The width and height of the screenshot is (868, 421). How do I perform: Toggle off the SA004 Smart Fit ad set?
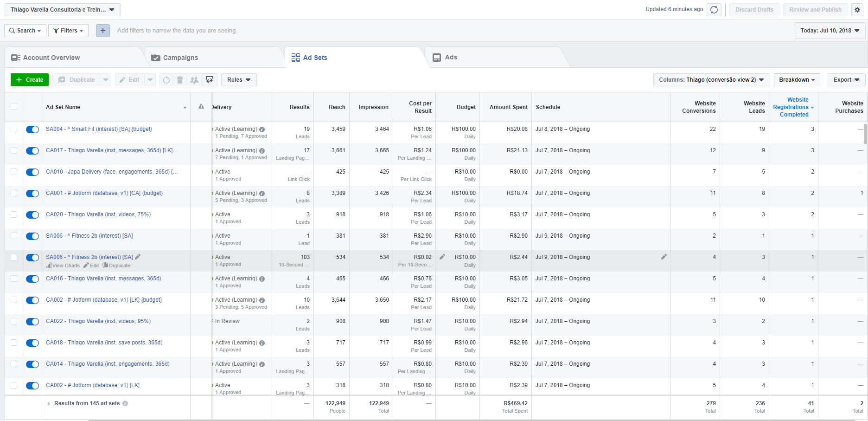point(32,130)
